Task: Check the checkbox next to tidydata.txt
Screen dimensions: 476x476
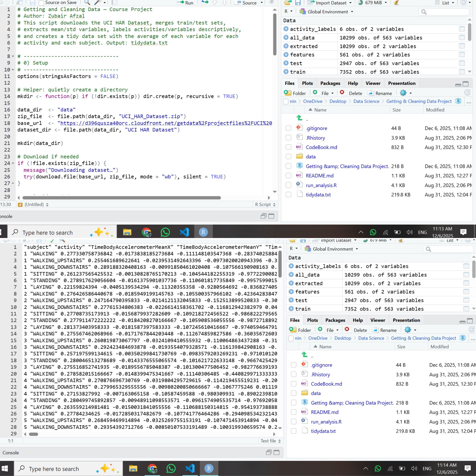Action: (x=288, y=194)
